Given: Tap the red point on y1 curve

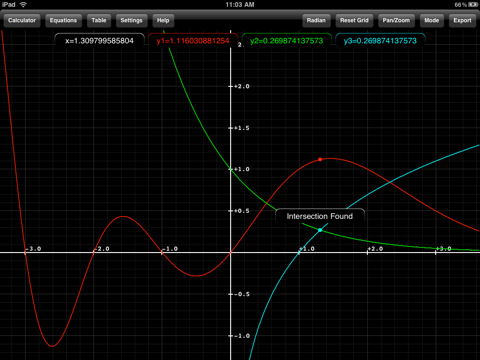Looking at the screenshot, I should (320, 159).
